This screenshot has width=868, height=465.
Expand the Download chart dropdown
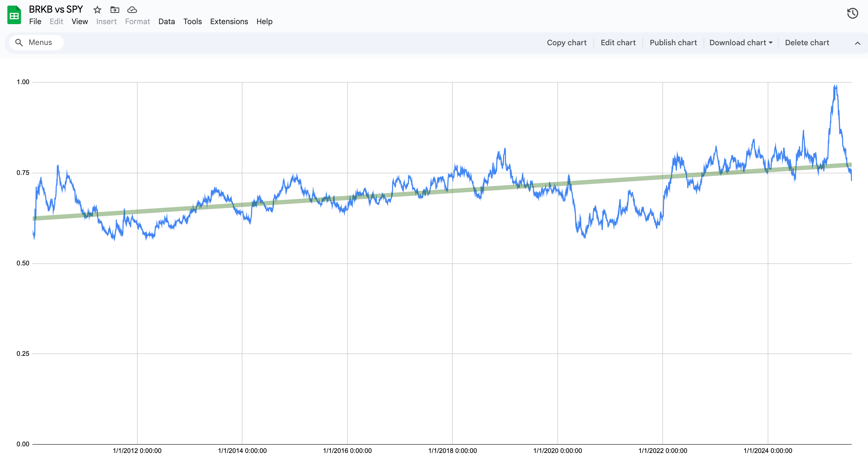pyautogui.click(x=741, y=43)
